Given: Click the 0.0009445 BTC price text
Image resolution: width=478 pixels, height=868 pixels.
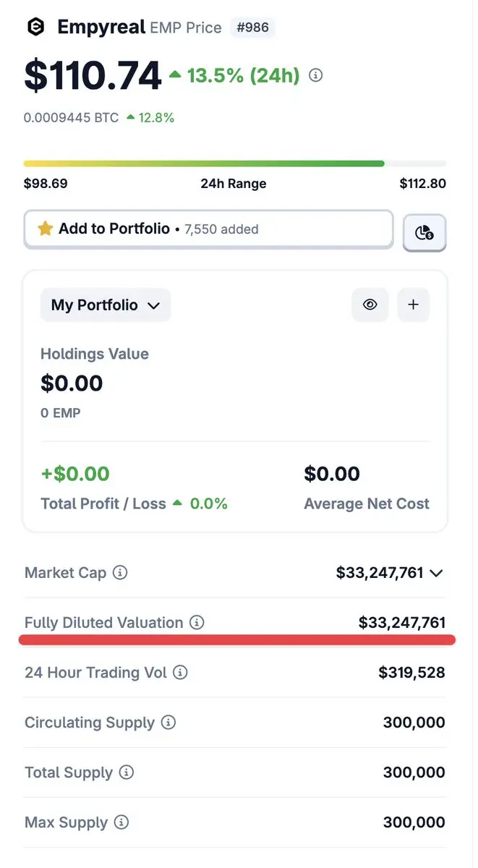Looking at the screenshot, I should pyautogui.click(x=72, y=117).
